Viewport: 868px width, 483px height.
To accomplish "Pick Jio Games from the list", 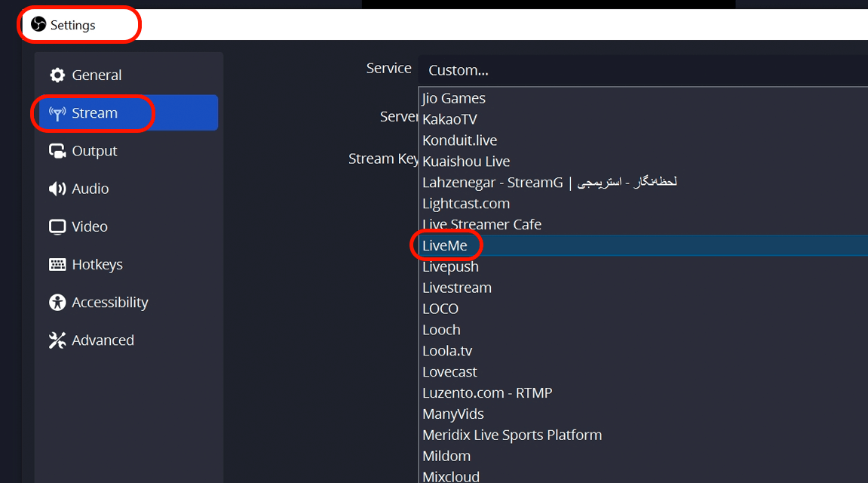I will click(x=454, y=98).
